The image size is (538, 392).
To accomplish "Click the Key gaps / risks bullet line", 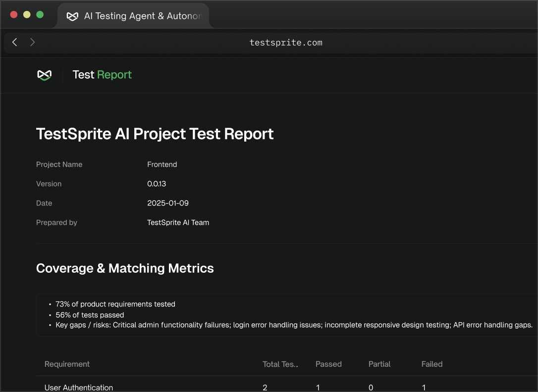I will [x=294, y=325].
